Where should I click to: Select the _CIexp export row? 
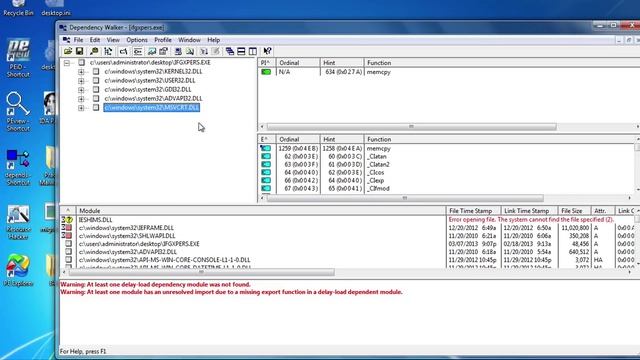[x=448, y=180]
